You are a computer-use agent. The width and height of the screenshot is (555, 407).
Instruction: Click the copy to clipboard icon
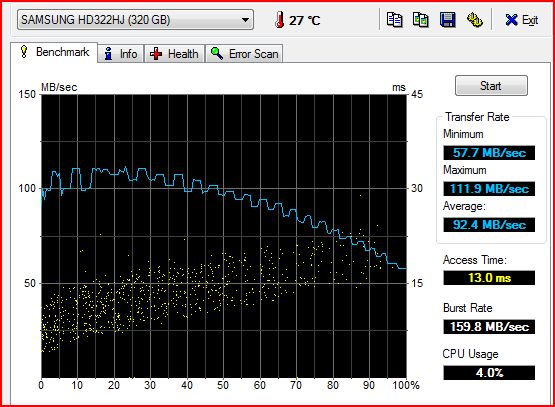click(x=394, y=19)
